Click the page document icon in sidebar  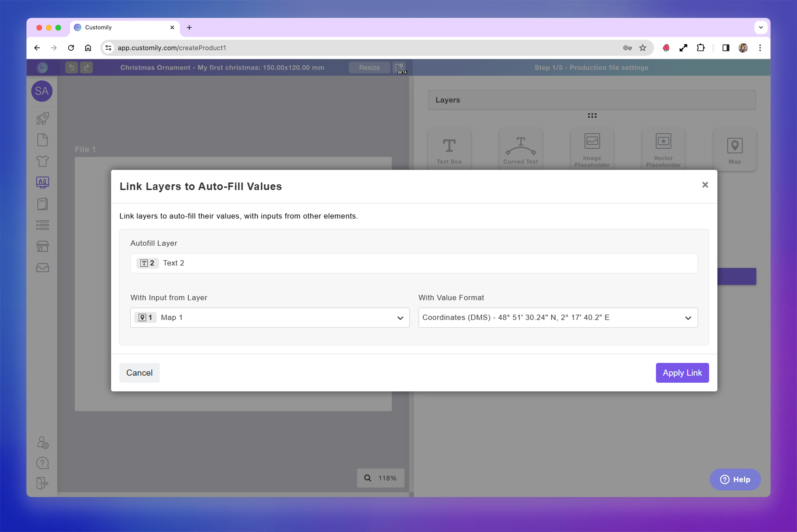pyautogui.click(x=42, y=140)
